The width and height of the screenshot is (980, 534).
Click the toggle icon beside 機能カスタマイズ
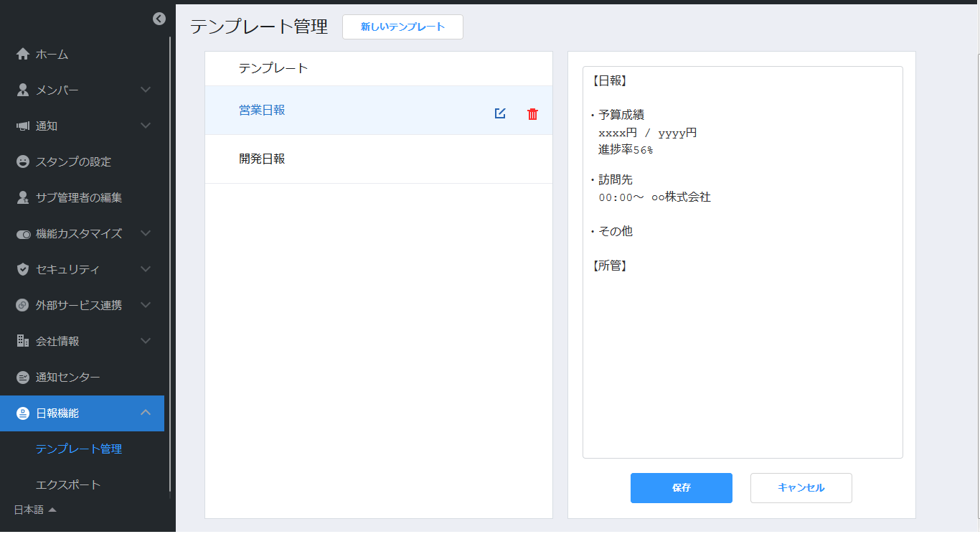tap(23, 234)
